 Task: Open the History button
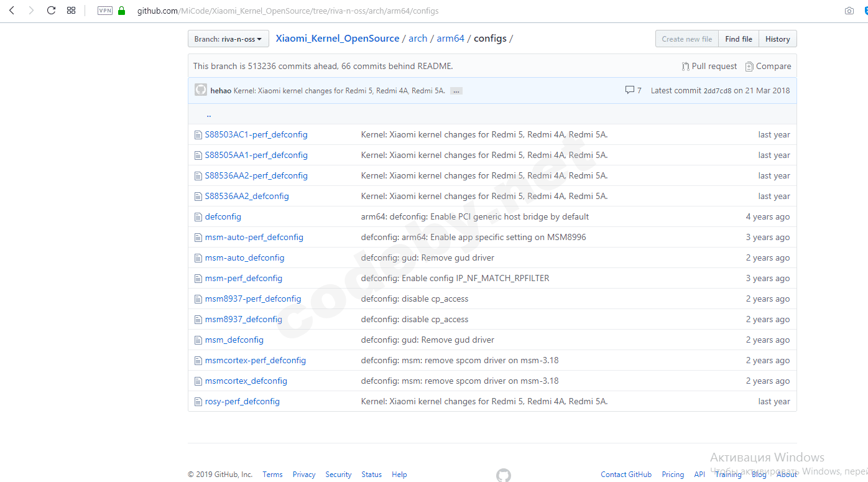point(777,39)
